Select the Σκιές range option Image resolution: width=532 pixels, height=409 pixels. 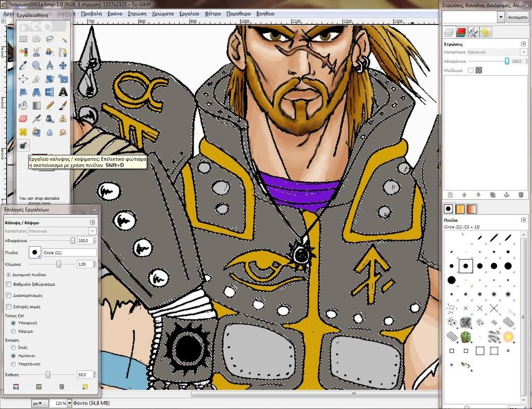[x=13, y=347]
